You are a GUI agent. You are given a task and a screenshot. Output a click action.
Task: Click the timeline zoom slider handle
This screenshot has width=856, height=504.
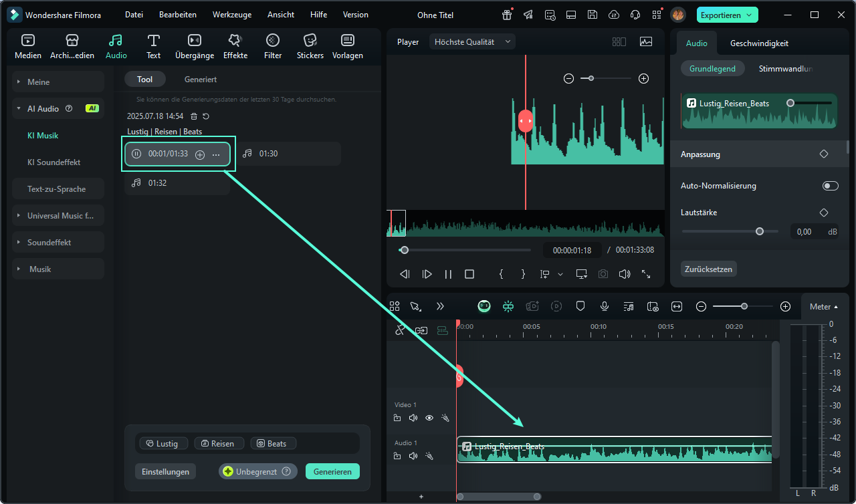pos(744,306)
